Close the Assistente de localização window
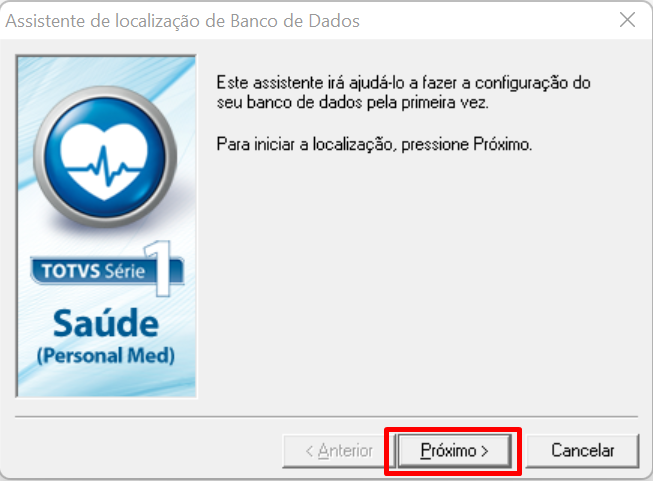653x481 pixels. 627,20
